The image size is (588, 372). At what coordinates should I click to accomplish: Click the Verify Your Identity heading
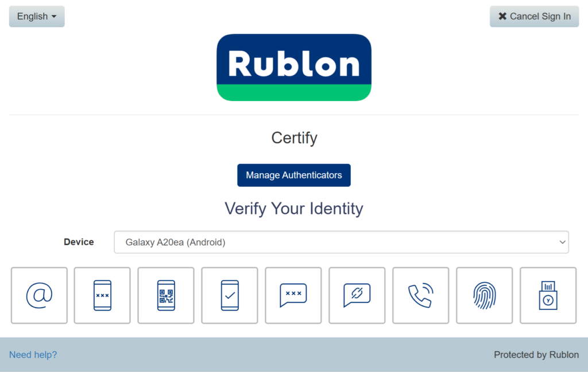click(294, 208)
